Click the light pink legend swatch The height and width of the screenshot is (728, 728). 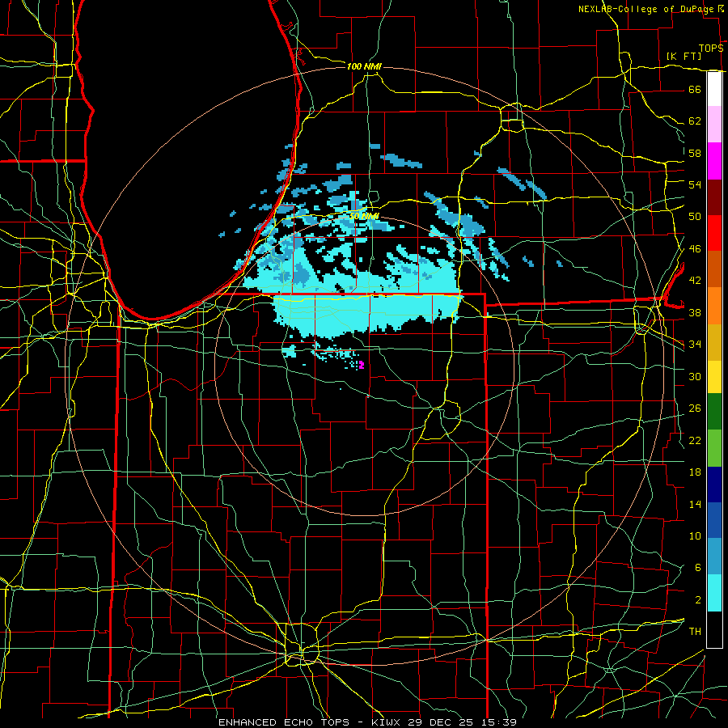pyautogui.click(x=714, y=125)
